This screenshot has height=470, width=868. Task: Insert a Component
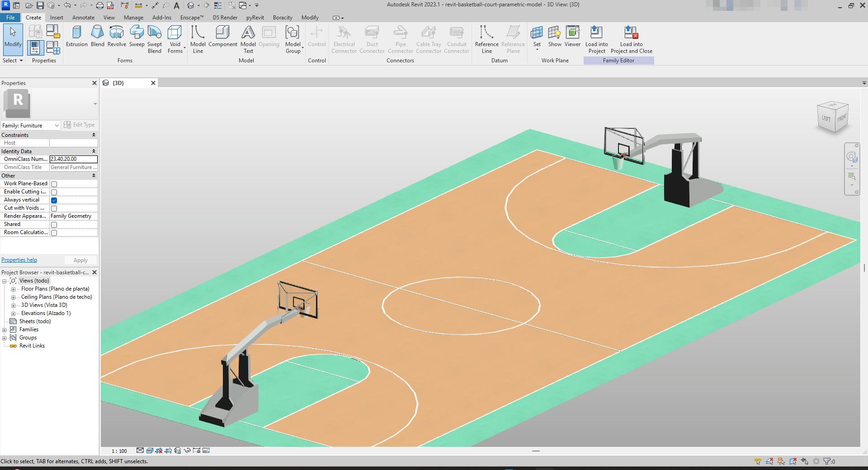click(222, 36)
